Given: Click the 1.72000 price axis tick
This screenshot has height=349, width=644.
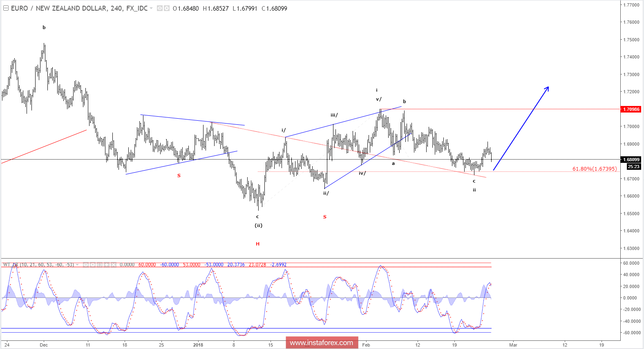Looking at the screenshot, I should tap(631, 92).
